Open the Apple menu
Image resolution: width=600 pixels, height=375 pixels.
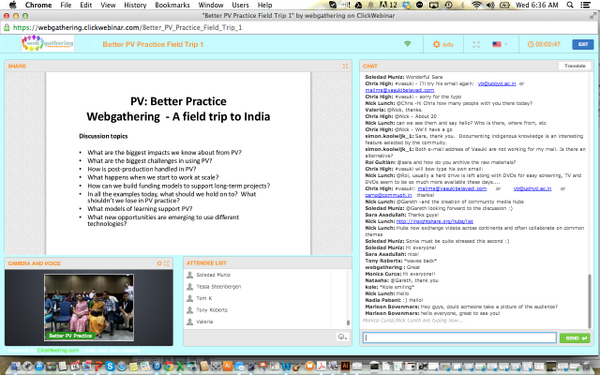[x=13, y=5]
